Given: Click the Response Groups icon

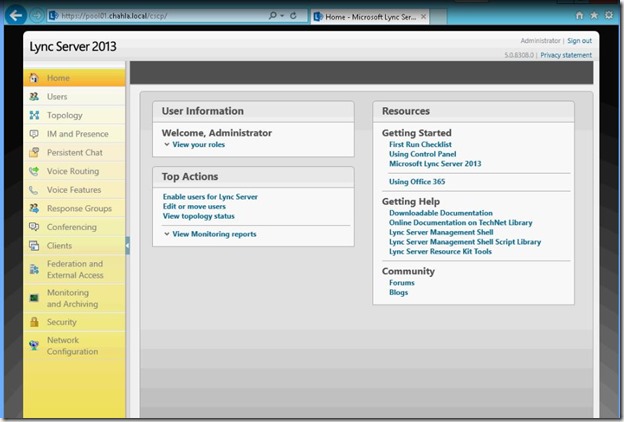Looking at the screenshot, I should click(x=34, y=208).
